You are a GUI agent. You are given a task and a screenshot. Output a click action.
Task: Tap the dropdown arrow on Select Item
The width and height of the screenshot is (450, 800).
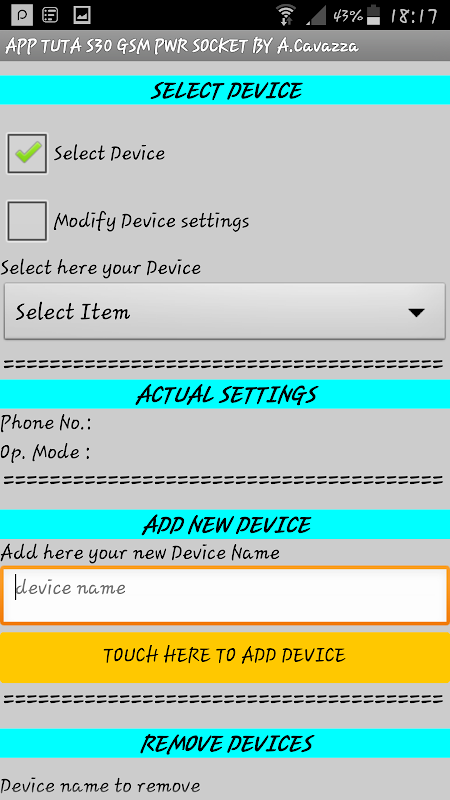click(x=416, y=313)
